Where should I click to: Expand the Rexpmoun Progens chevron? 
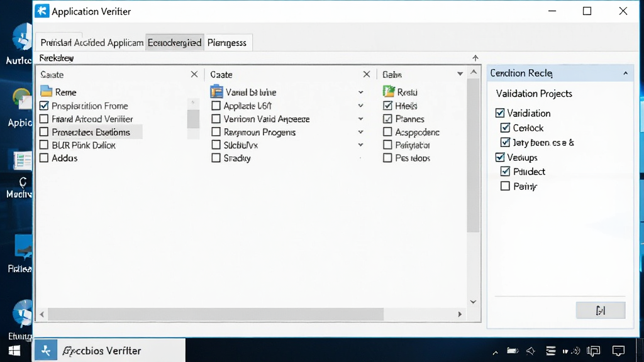(360, 132)
